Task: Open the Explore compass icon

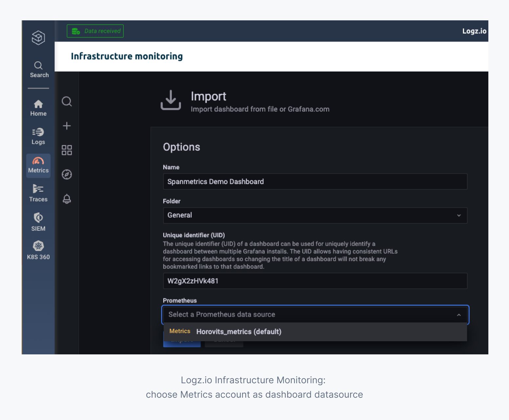Action: coord(67,175)
